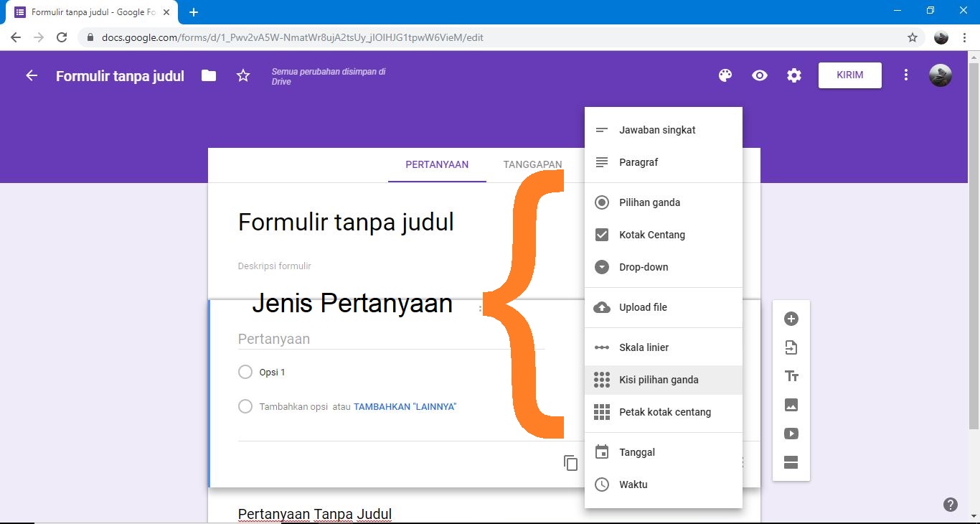Switch to the TANGGAPAN tab

click(x=532, y=164)
